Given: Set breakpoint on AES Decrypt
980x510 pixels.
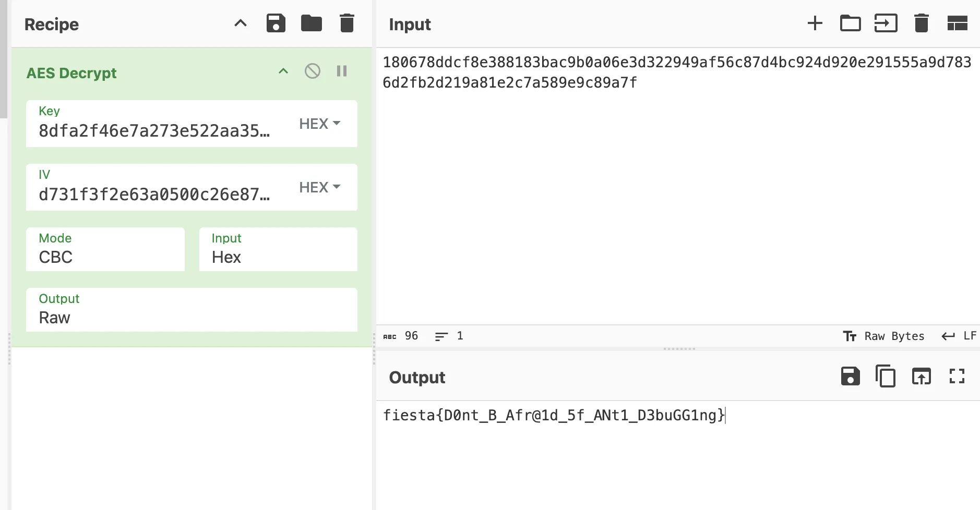Looking at the screenshot, I should [x=342, y=71].
